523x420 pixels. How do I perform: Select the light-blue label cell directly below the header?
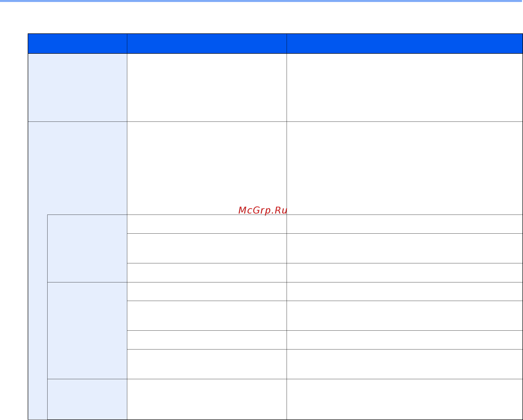(77, 88)
